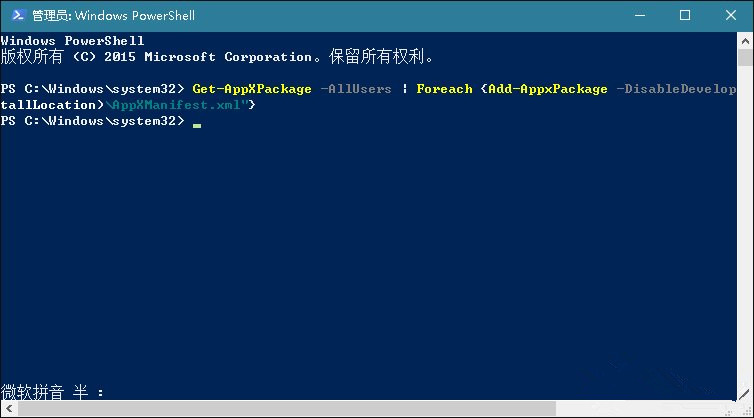Click the blinking cursor at the last prompt
The width and height of the screenshot is (754, 418).
point(197,126)
